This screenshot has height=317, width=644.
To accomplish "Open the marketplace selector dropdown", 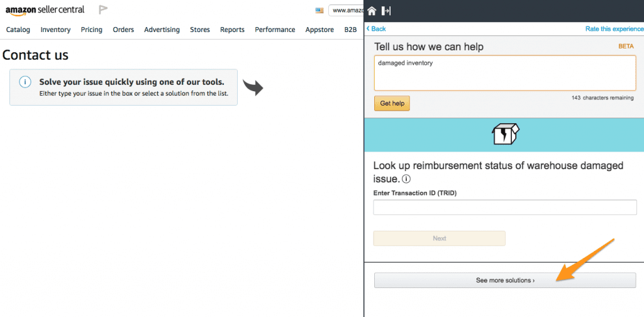I will 346,10.
